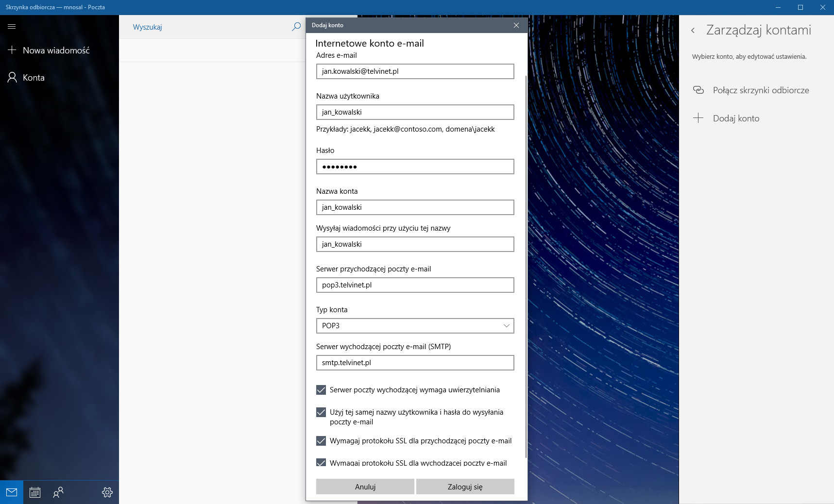834x504 pixels.
Task: Open the People contacts icon
Action: [x=58, y=492]
